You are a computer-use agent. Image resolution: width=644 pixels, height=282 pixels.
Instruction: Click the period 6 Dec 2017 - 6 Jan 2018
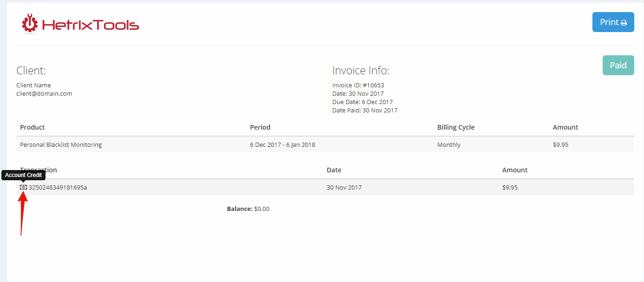point(283,144)
